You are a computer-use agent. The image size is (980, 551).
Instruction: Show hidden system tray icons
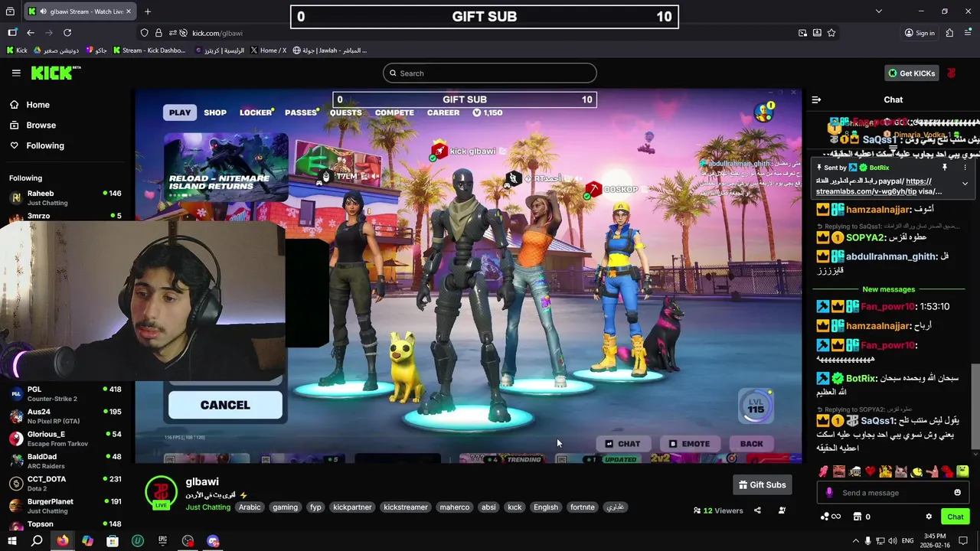[x=855, y=541]
